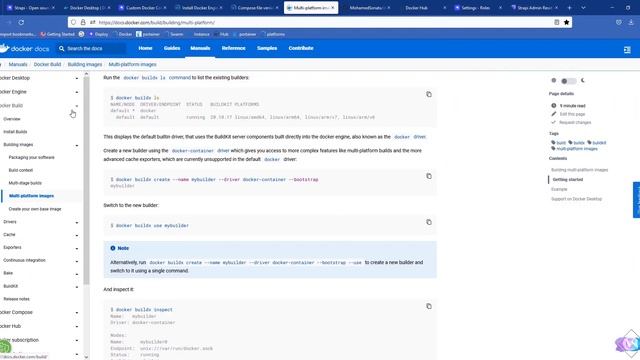Image resolution: width=640 pixels, height=360 pixels.
Task: Open the Getting Started bookmark
Action: 58,34
